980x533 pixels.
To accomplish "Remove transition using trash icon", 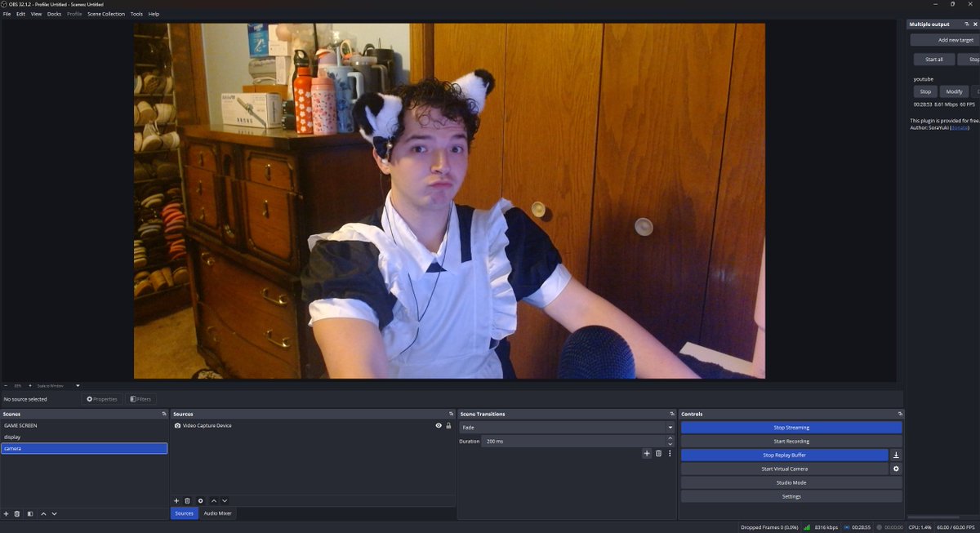I will tap(658, 453).
